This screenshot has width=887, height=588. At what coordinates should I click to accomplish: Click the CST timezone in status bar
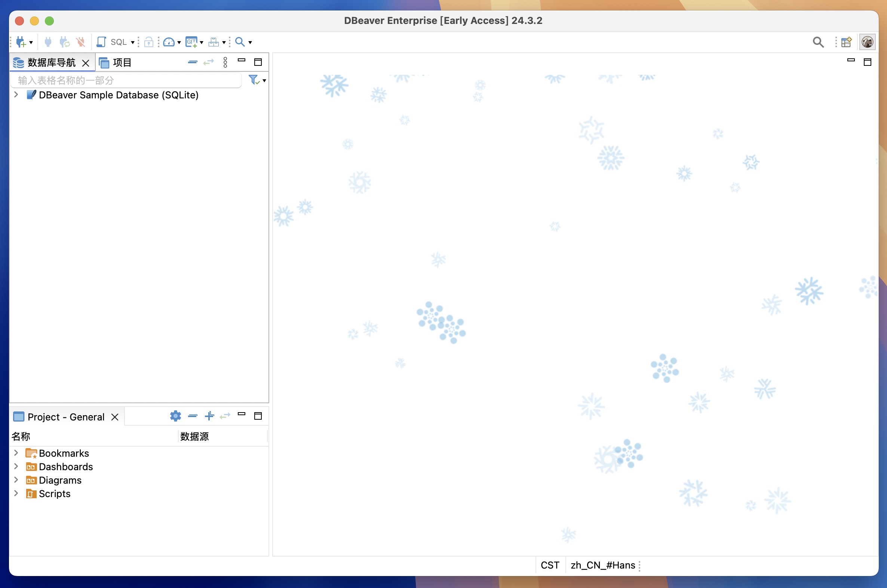550,565
